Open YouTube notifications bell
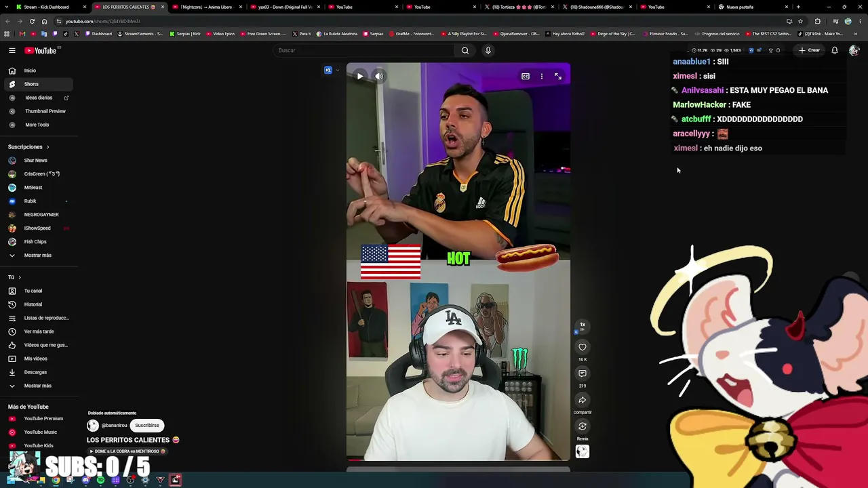This screenshot has height=488, width=868. click(x=835, y=50)
